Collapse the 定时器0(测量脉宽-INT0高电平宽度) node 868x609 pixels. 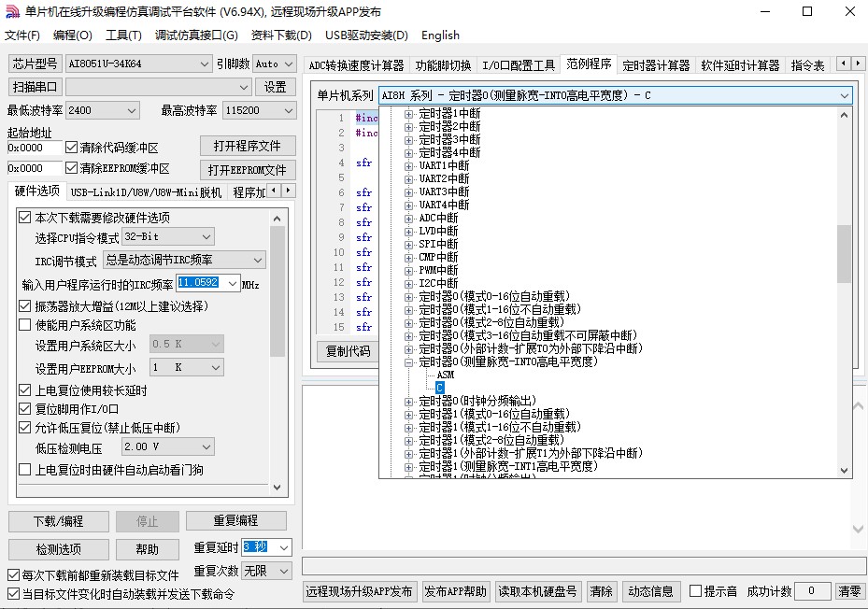click(x=408, y=361)
